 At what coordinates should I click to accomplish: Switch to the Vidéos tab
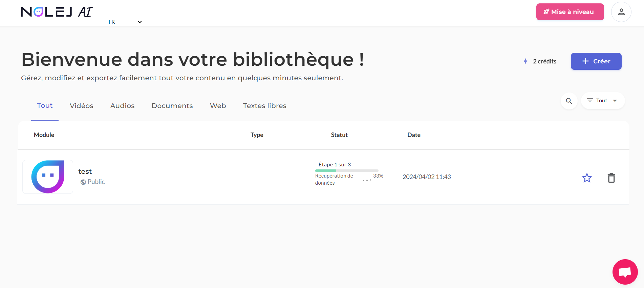click(81, 106)
